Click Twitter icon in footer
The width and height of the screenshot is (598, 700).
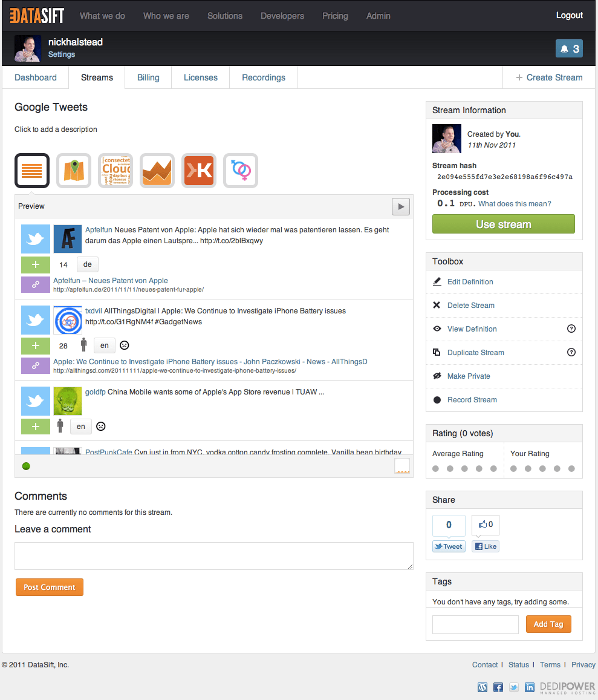point(514,687)
